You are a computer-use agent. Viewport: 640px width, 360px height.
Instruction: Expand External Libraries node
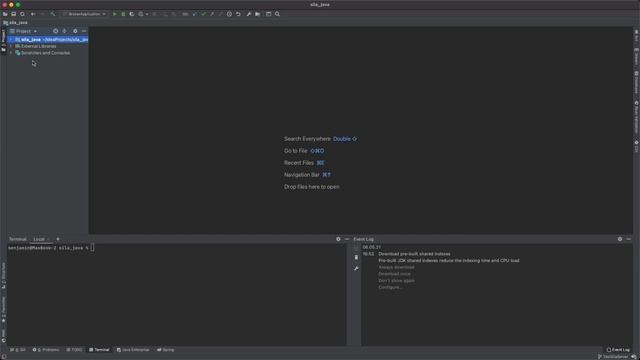11,46
